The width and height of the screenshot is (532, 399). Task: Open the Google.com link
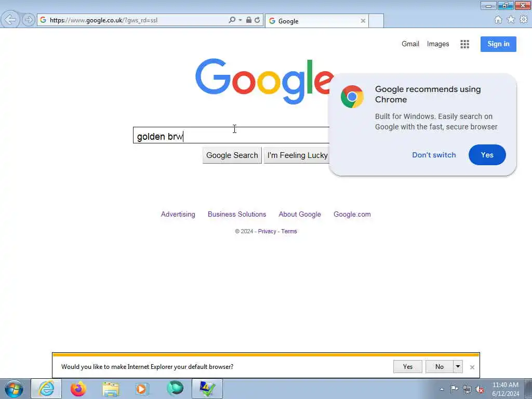352,215
